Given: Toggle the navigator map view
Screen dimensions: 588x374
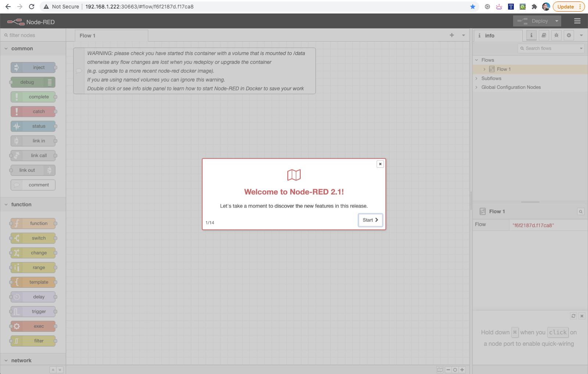Looking at the screenshot, I should click(440, 370).
